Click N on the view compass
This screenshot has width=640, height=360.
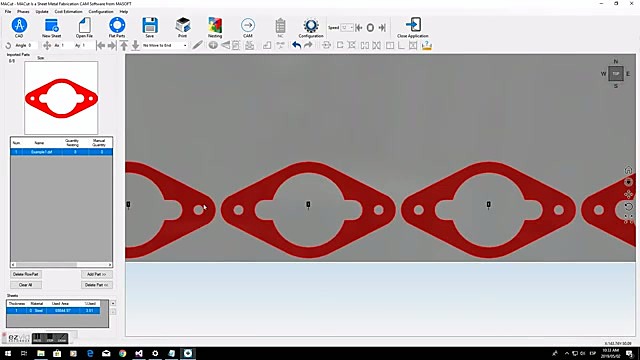pos(616,61)
